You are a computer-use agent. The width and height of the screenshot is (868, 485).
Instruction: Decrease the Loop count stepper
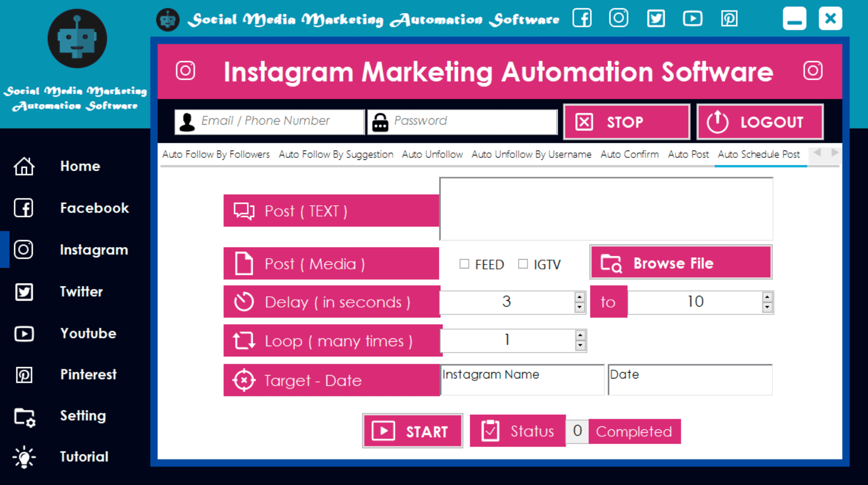pos(580,346)
